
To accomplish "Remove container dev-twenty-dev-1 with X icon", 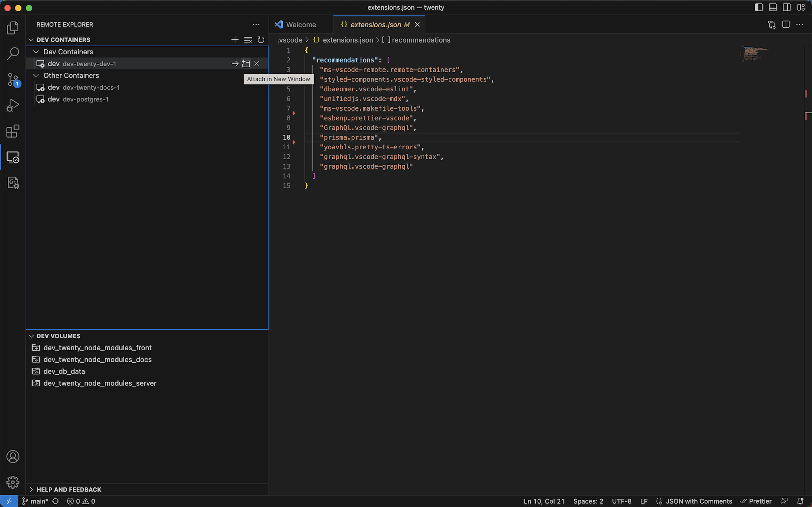I will click(x=257, y=64).
